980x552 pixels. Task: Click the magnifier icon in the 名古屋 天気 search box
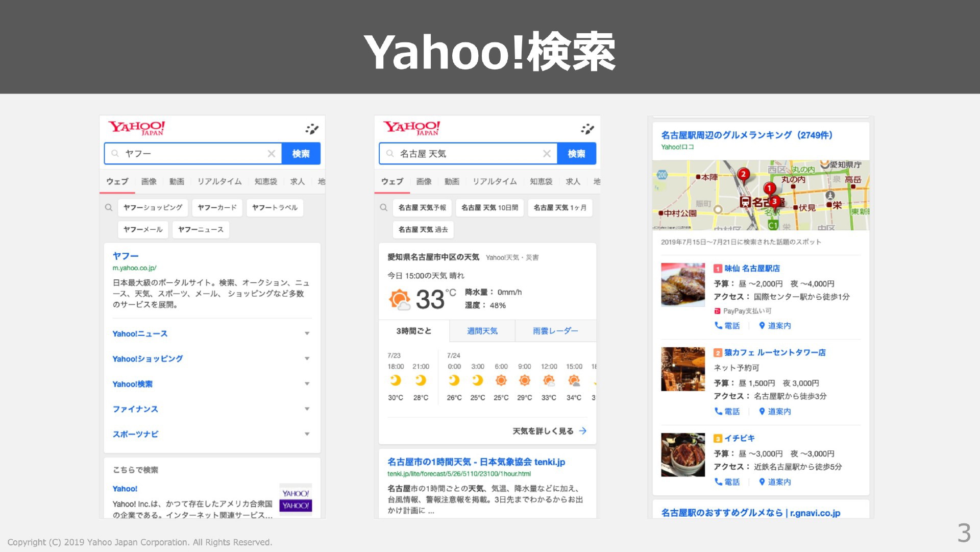pyautogui.click(x=390, y=153)
